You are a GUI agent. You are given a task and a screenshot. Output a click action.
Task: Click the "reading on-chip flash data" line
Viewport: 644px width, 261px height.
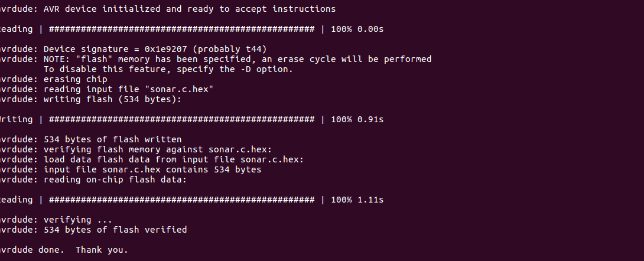tap(115, 180)
